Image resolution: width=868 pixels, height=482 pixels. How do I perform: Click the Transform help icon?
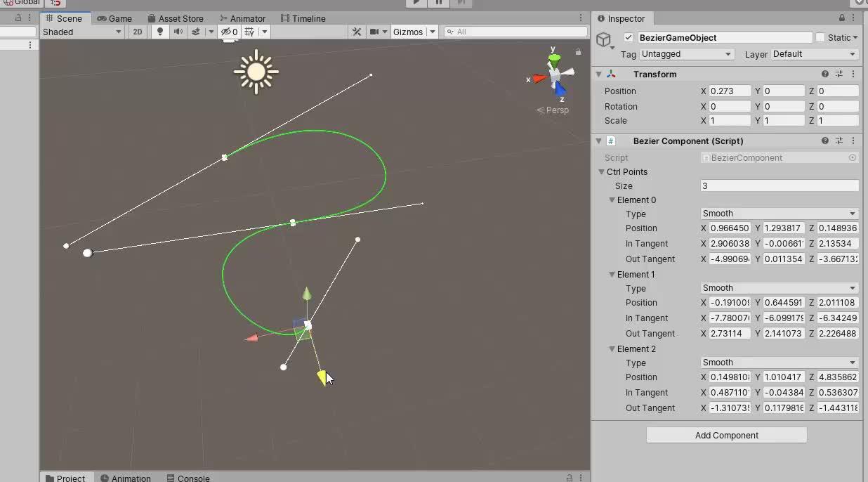[x=824, y=74]
